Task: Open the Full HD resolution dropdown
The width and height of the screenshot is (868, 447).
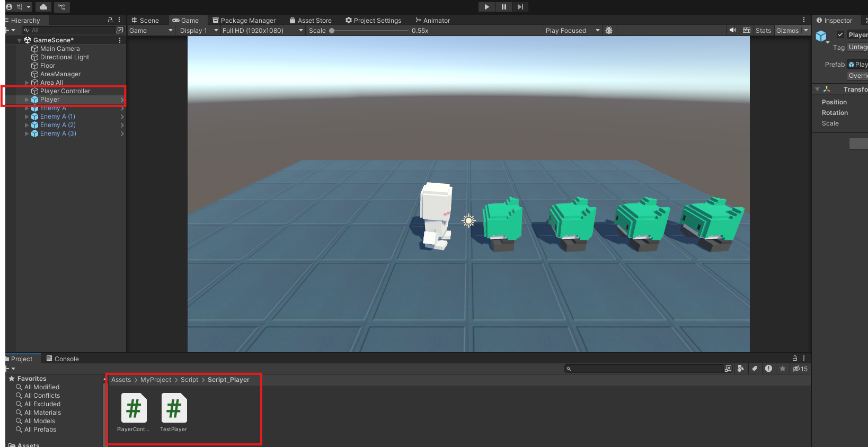Action: pyautogui.click(x=262, y=31)
